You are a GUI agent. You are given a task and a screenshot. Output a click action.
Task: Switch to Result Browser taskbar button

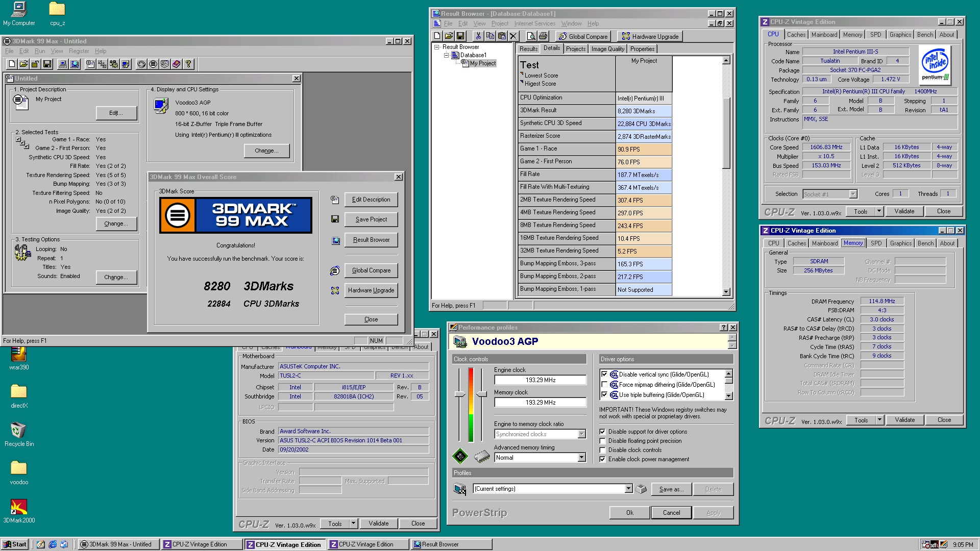point(451,544)
